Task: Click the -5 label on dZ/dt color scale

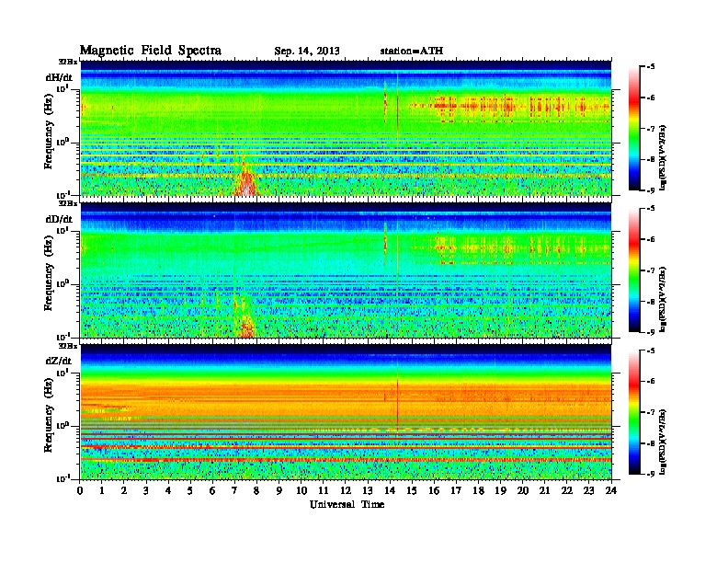Action: (x=650, y=350)
